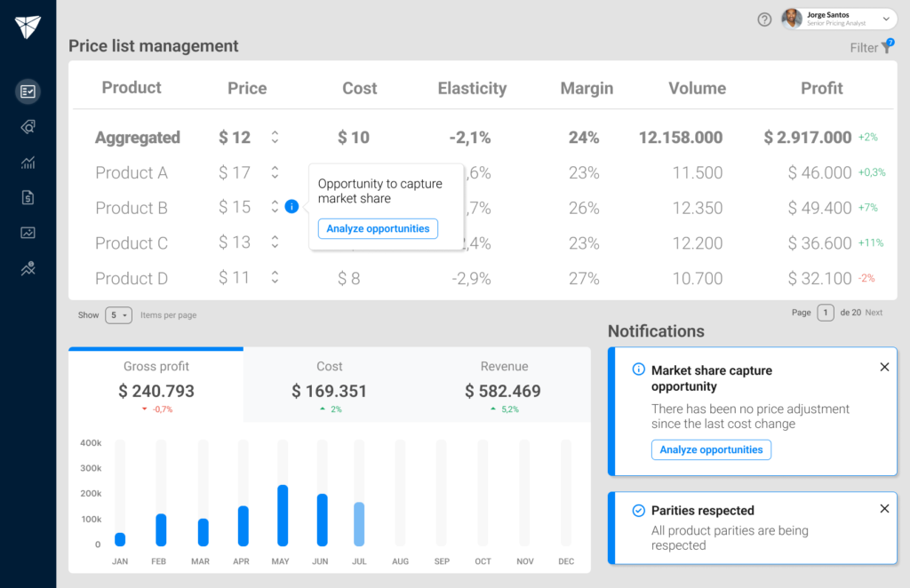The image size is (910, 588).
Task: Select the Gross profit tab
Action: click(x=156, y=385)
